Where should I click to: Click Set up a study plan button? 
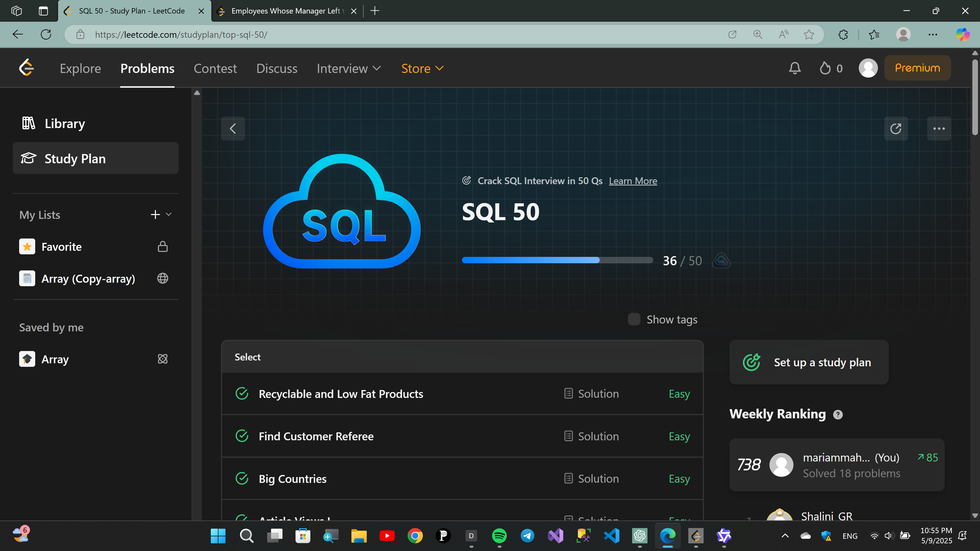click(809, 362)
